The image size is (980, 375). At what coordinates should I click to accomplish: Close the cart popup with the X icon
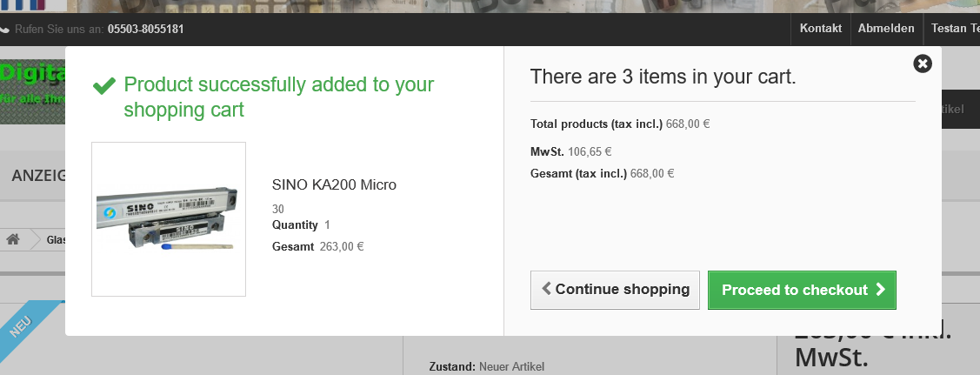coord(923,64)
